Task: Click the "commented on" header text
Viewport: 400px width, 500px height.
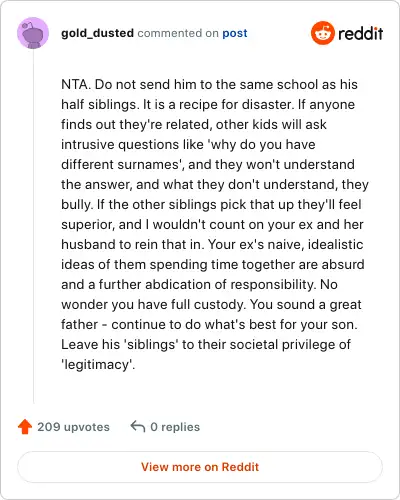Action: [x=178, y=33]
